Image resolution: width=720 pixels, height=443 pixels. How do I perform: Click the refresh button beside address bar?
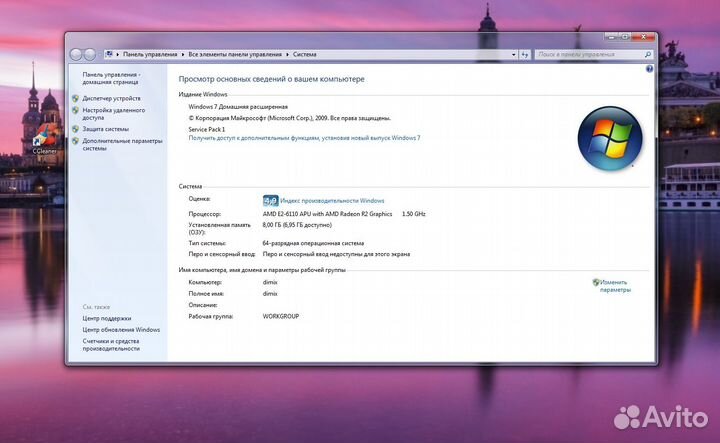click(525, 54)
